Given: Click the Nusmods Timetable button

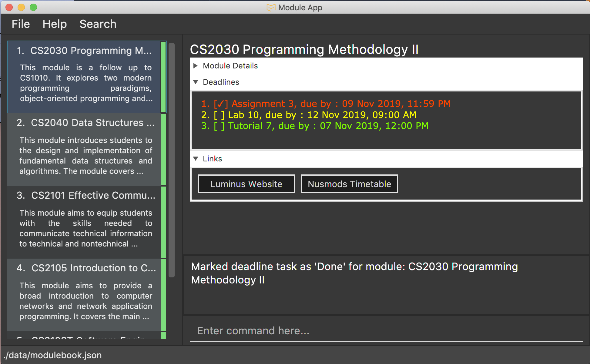Looking at the screenshot, I should coord(349,184).
